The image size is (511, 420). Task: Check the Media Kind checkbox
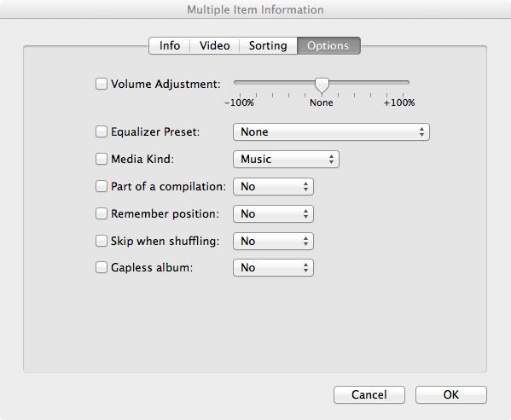[102, 159]
